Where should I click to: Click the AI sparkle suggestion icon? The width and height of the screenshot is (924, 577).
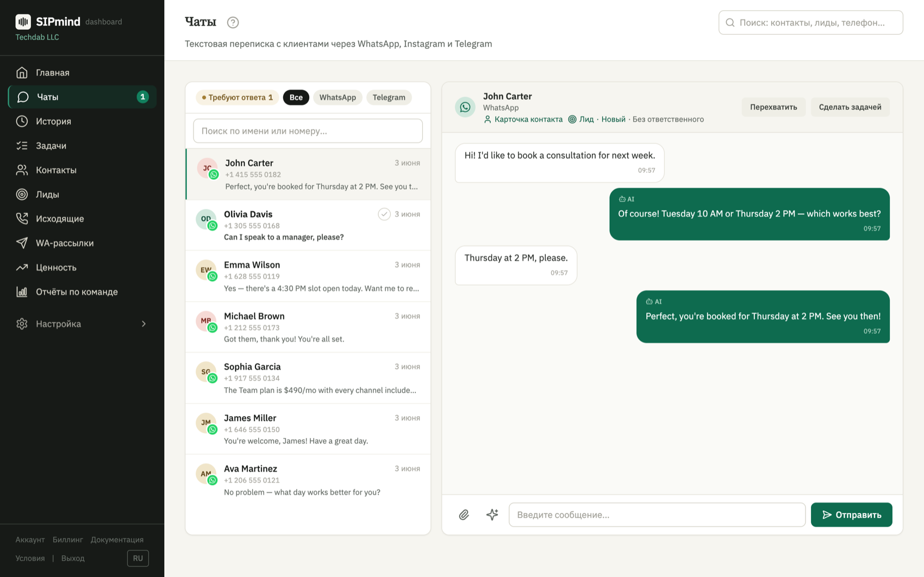tap(492, 515)
